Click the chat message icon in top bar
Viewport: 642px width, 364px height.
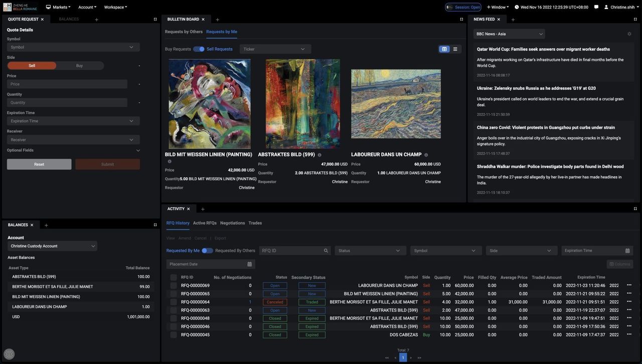point(596,7)
